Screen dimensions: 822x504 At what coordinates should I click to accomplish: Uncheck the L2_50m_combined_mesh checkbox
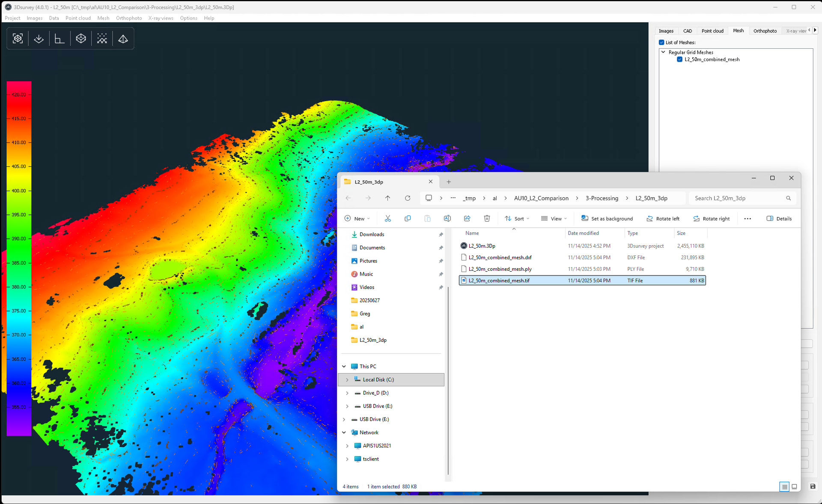(679, 59)
